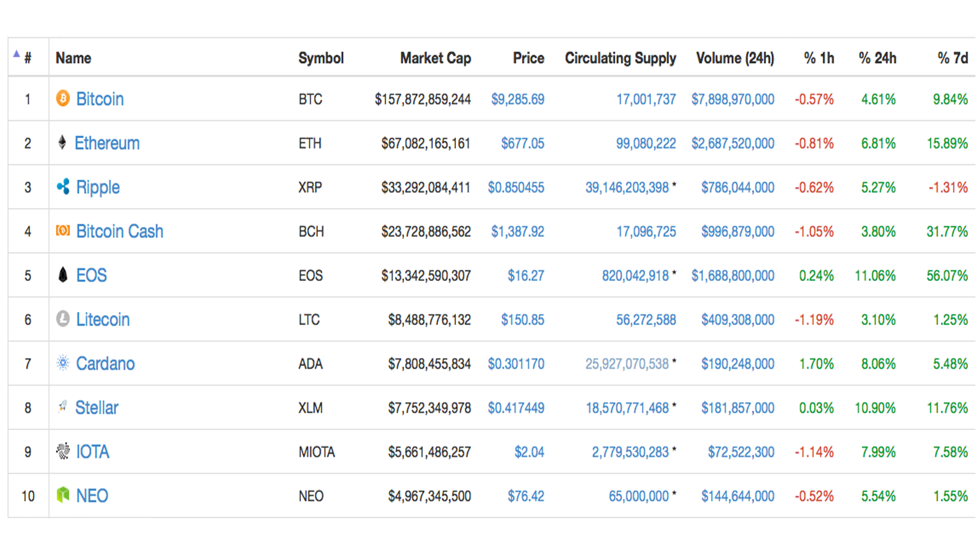Select the MIOTA symbol cell
980x560 pixels.
pos(317,452)
